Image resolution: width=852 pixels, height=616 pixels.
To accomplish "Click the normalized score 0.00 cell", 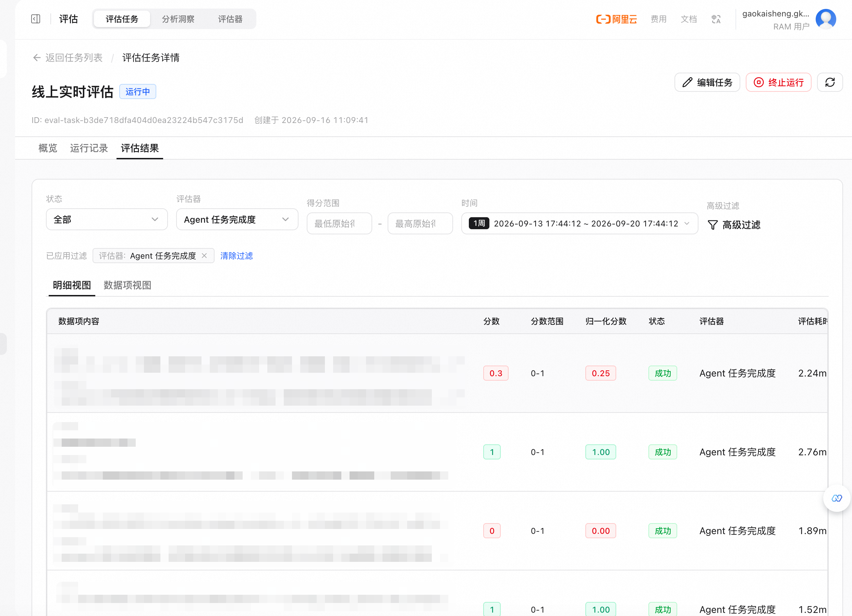I will click(x=601, y=531).
